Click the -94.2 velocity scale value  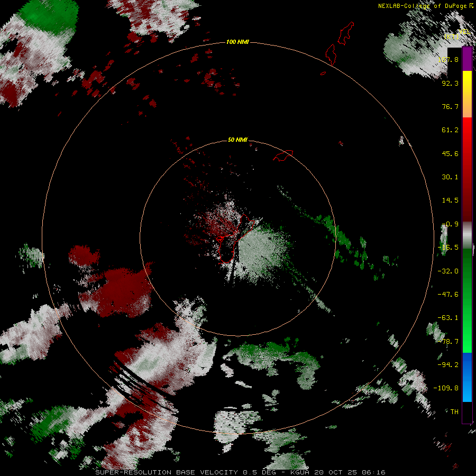[448, 365]
